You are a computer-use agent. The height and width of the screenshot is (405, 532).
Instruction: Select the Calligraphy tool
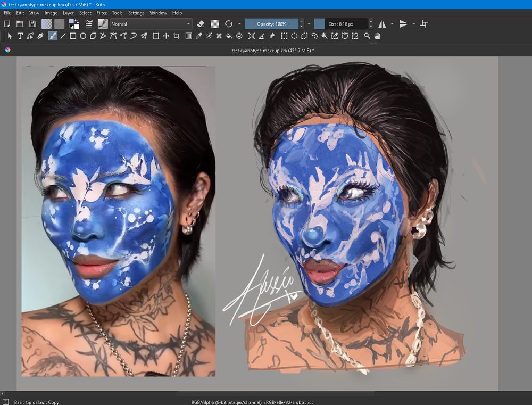(x=40, y=36)
